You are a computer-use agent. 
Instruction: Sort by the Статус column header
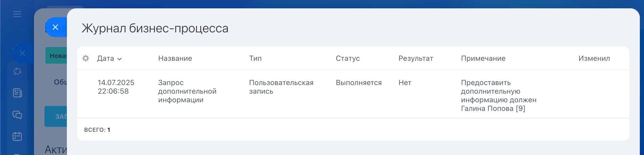coord(348,58)
